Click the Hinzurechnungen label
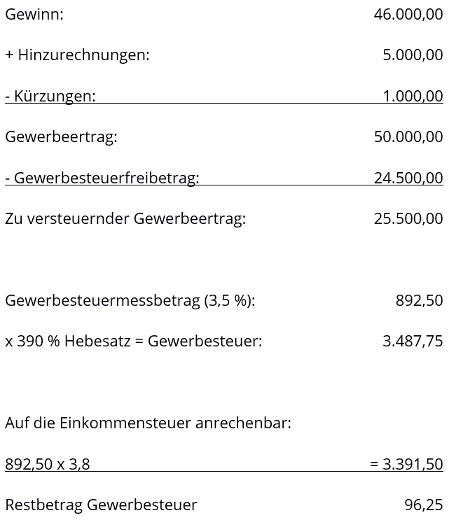Viewport: 449px width, 520px height. pos(77,55)
